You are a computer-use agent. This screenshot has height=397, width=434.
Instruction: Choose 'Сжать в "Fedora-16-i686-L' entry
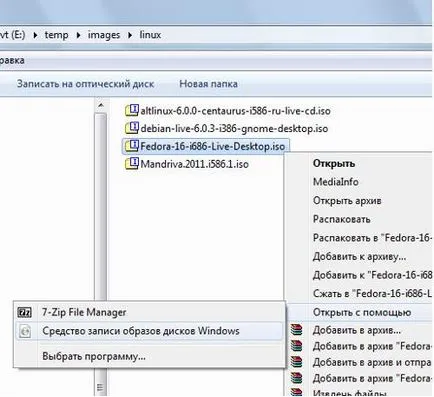pos(372,294)
